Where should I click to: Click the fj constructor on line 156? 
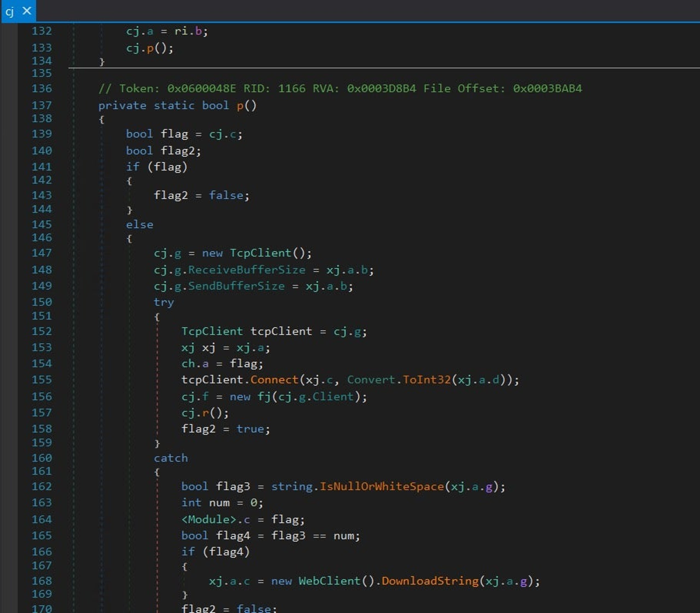click(x=264, y=396)
